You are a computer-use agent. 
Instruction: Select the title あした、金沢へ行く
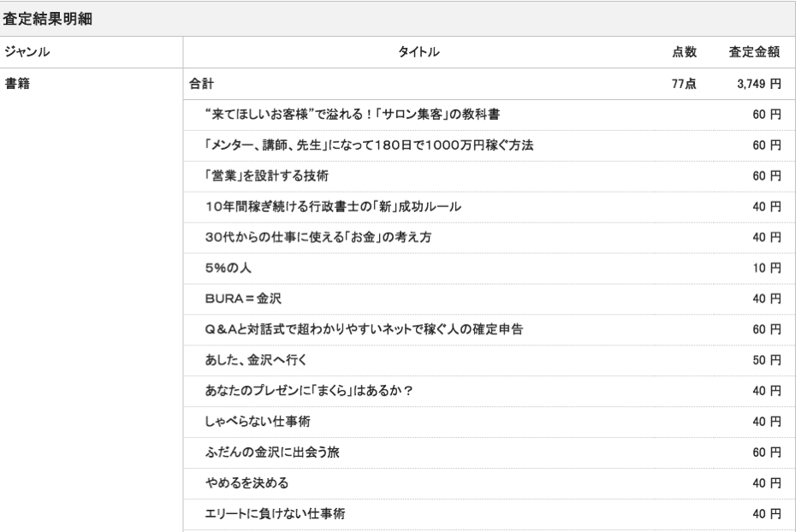[x=256, y=360]
